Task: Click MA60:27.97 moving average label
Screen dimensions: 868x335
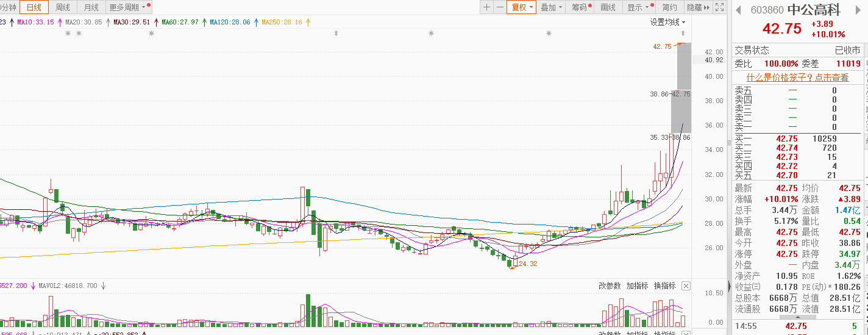Action: coord(180,23)
